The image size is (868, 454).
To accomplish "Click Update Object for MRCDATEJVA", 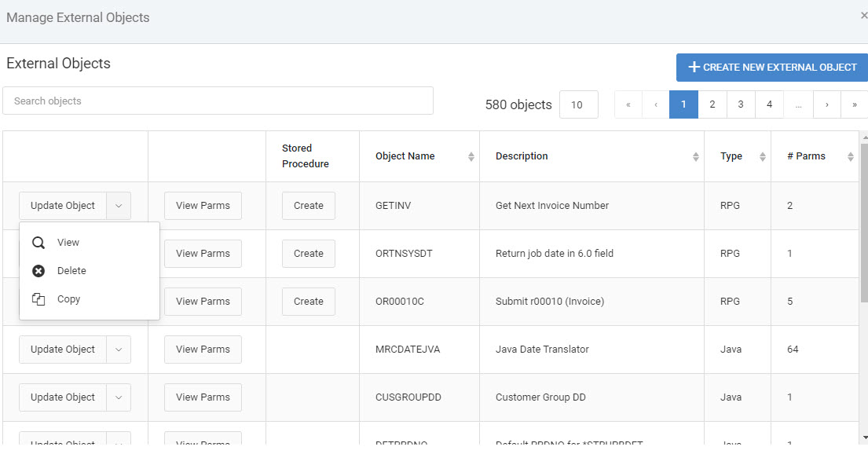I will [x=63, y=350].
